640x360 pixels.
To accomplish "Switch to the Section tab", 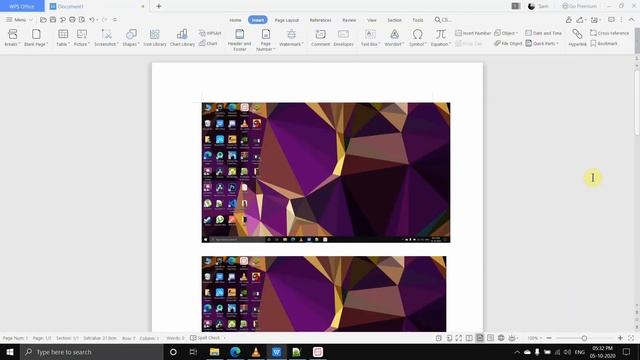I will [x=394, y=20].
